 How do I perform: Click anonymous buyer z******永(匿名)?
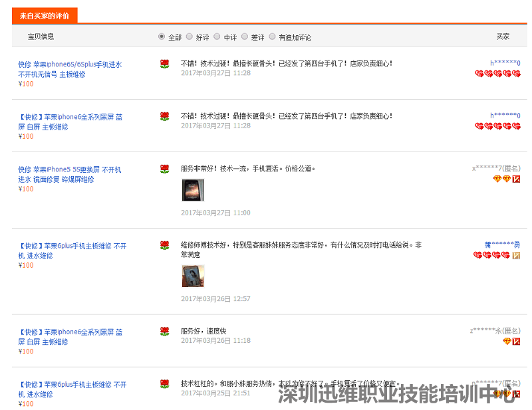[495, 331]
